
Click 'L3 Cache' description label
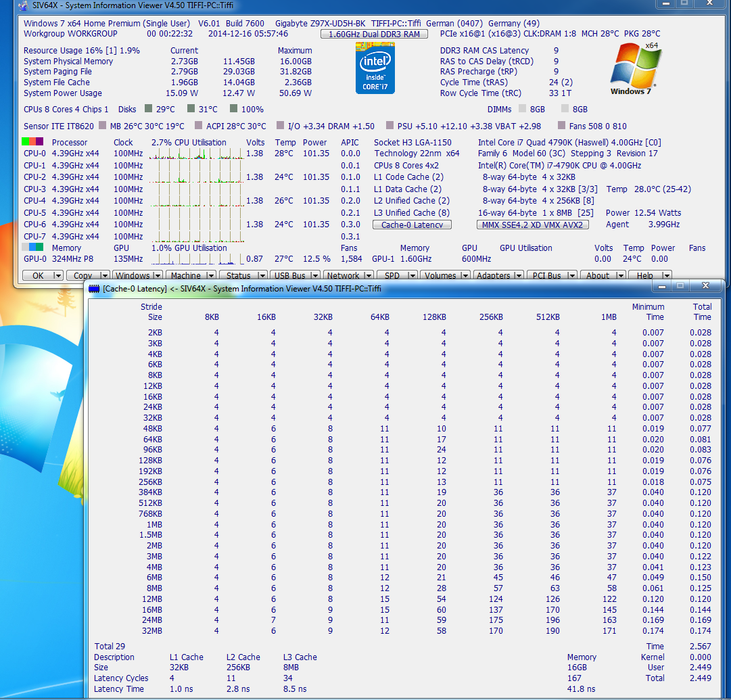pos(300,657)
